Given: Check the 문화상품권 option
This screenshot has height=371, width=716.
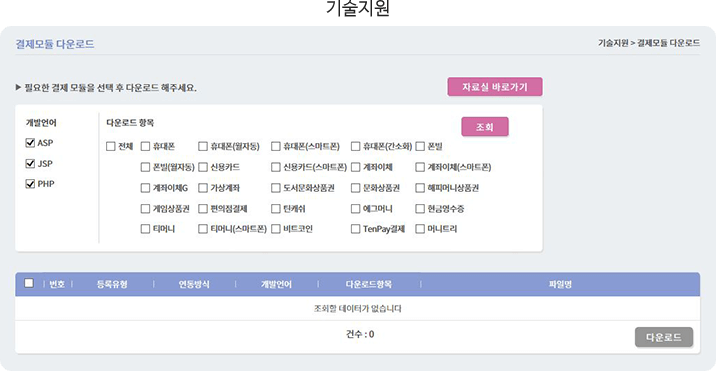Looking at the screenshot, I should pyautogui.click(x=355, y=188).
